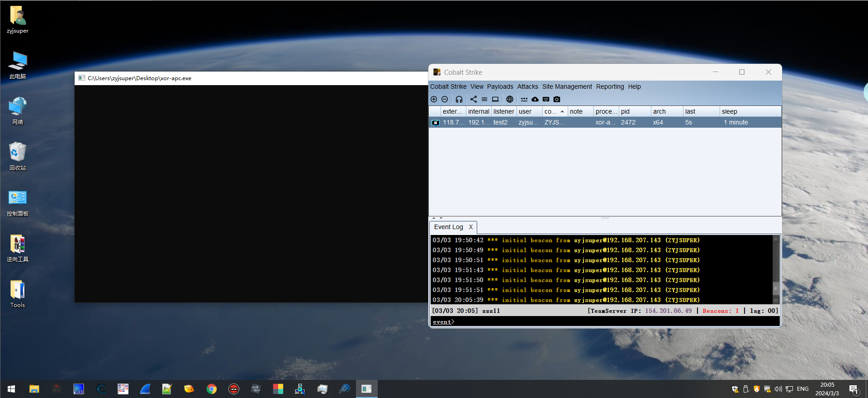Screen dimensions: 868x398
Task: Sort sessions by external column header
Action: point(453,111)
